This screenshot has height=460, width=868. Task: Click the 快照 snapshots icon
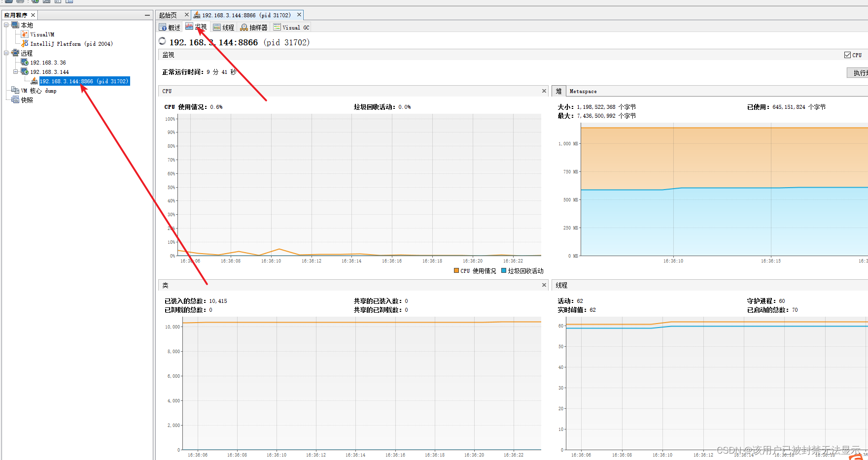[15, 100]
